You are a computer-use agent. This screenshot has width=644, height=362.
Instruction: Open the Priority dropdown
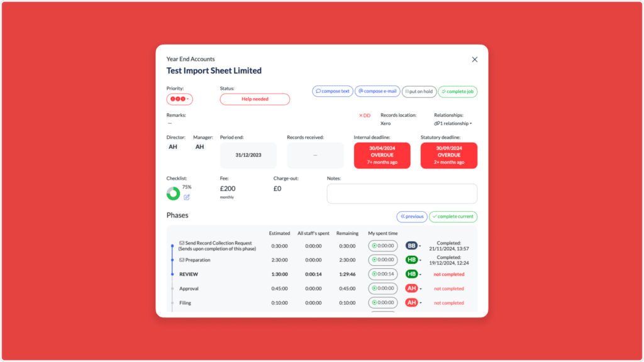(x=179, y=99)
